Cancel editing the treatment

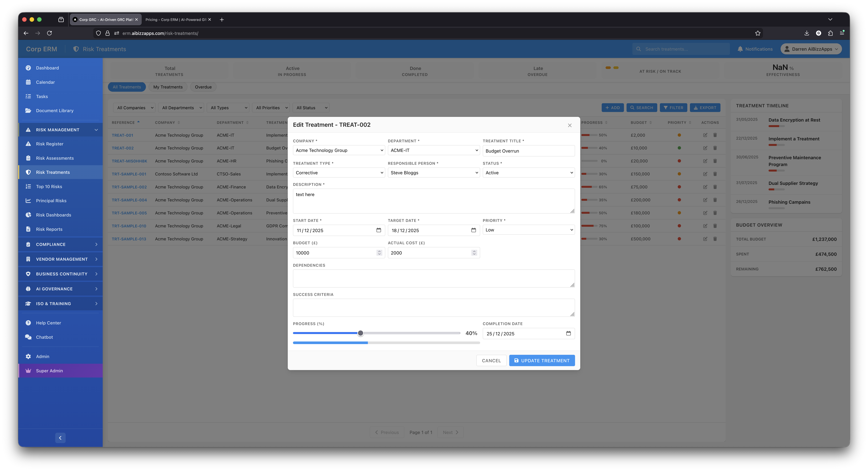(x=491, y=360)
